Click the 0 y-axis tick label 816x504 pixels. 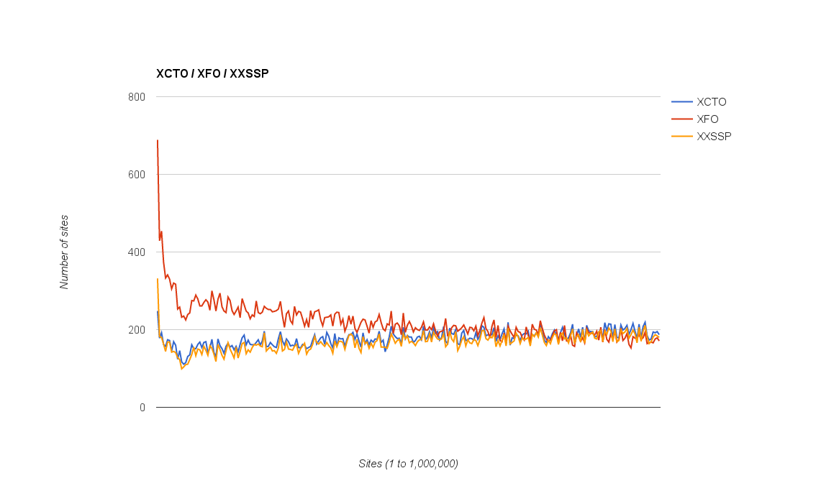coord(142,408)
